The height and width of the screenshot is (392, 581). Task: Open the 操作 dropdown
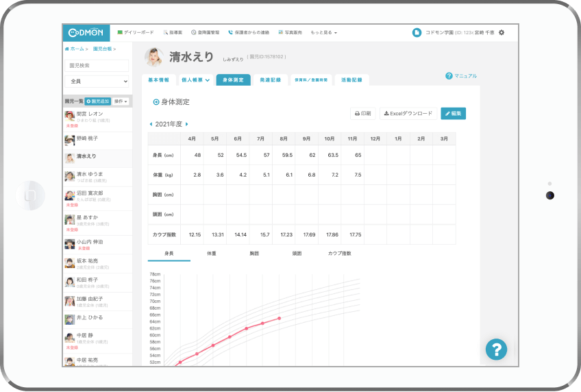121,101
